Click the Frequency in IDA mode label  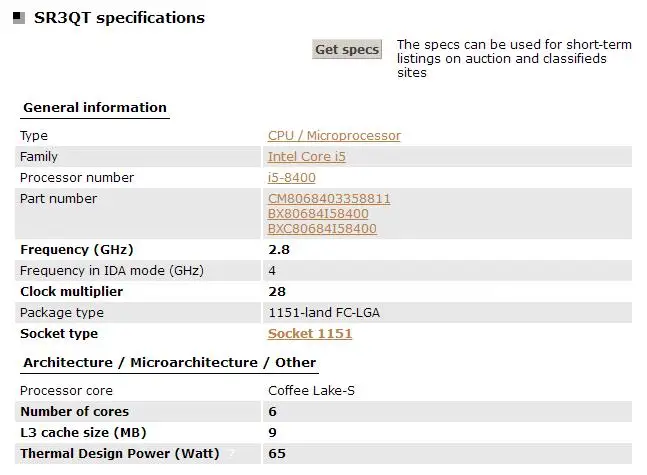(x=112, y=271)
